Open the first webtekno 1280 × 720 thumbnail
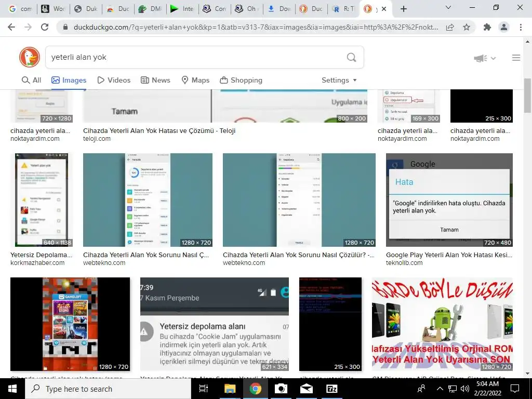Viewport: 532px width, 399px height. coord(148,200)
